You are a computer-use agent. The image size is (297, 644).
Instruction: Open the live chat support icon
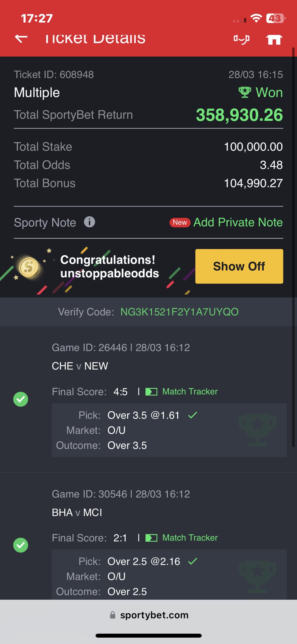click(241, 39)
